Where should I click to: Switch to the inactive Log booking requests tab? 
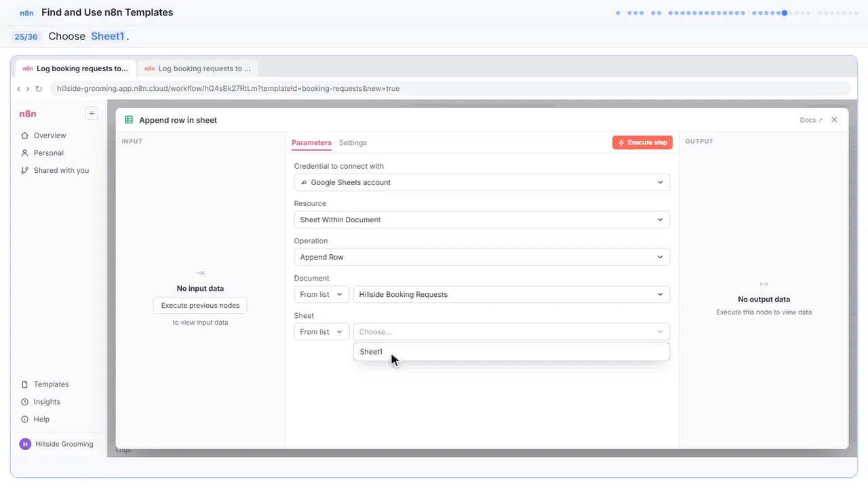197,68
